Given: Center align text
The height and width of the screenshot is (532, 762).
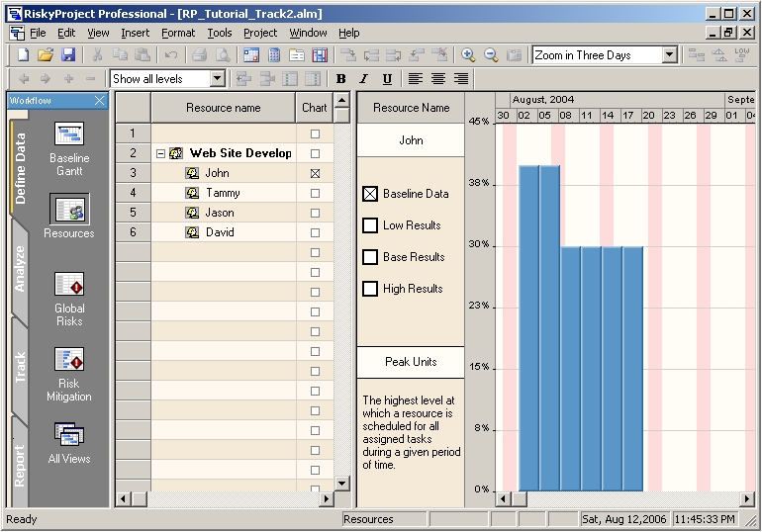Looking at the screenshot, I should coord(438,79).
